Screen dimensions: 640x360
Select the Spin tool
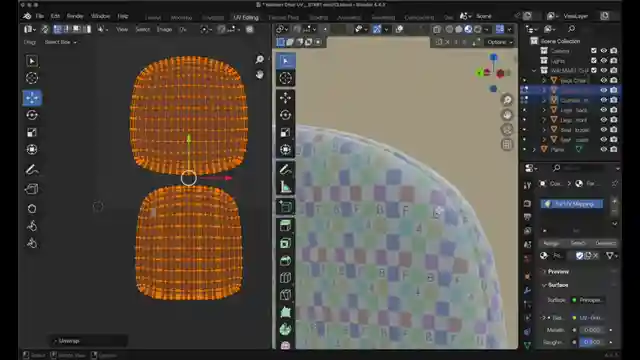(285, 329)
